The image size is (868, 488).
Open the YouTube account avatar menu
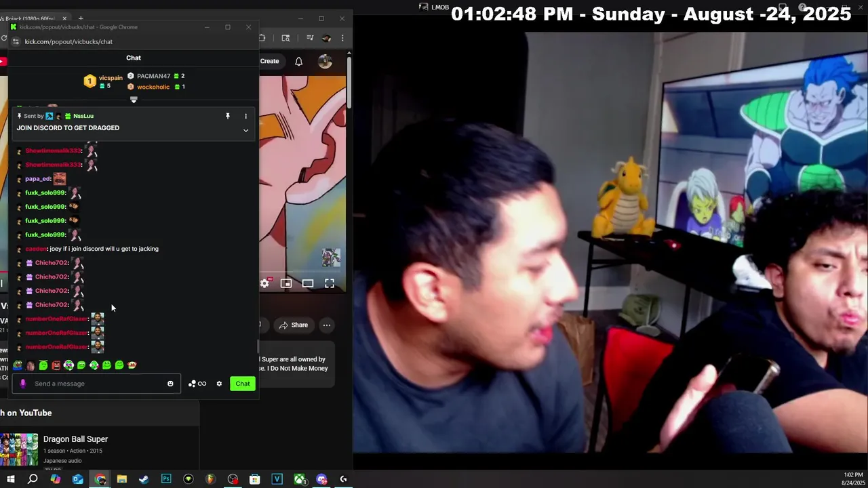325,62
